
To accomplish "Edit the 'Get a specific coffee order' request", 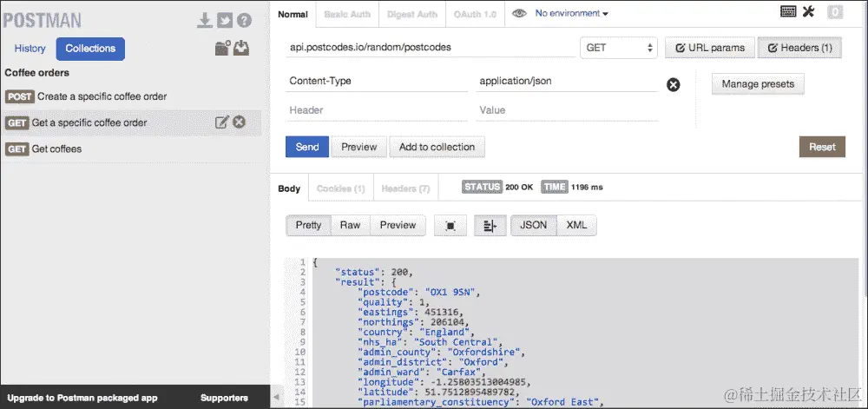I will point(221,122).
